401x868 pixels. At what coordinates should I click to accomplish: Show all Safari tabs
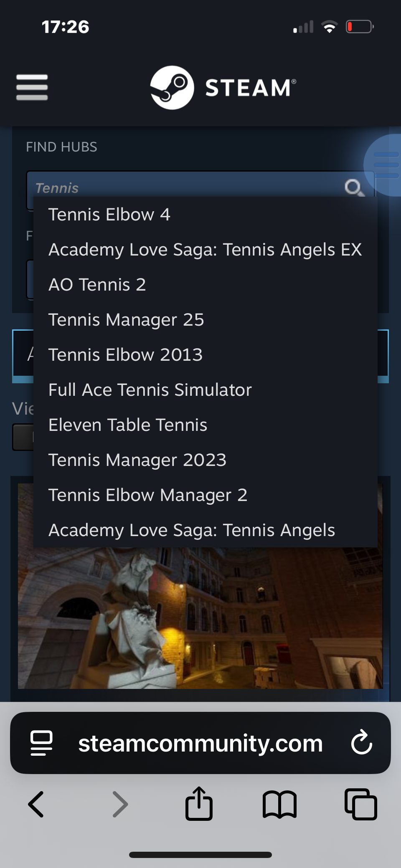[360, 804]
